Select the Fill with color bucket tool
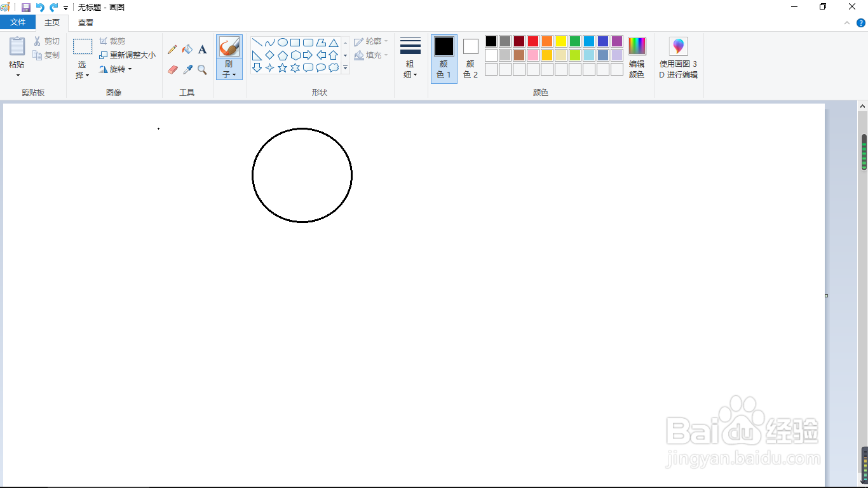 pyautogui.click(x=187, y=50)
